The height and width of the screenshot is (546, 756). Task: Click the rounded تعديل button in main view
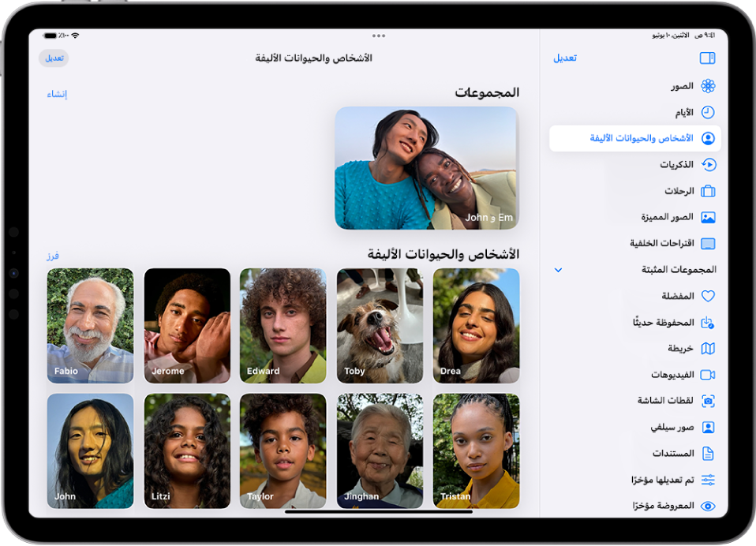[x=54, y=58]
